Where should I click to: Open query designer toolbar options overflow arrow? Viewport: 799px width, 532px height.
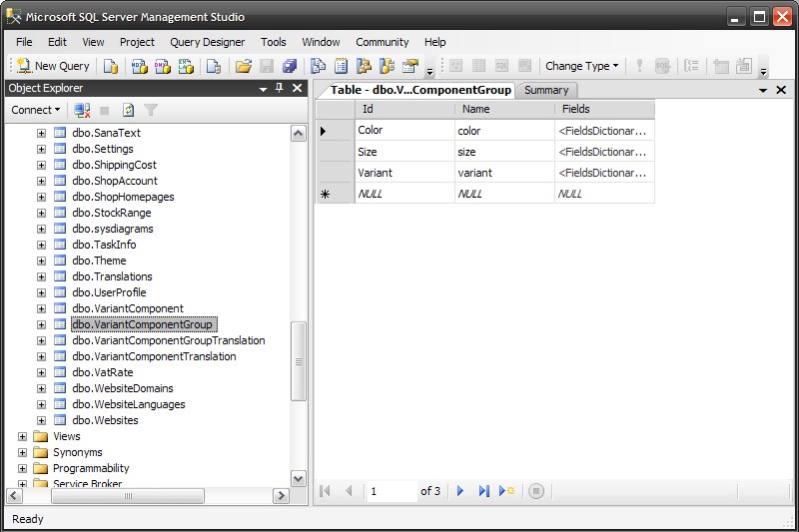click(763, 72)
